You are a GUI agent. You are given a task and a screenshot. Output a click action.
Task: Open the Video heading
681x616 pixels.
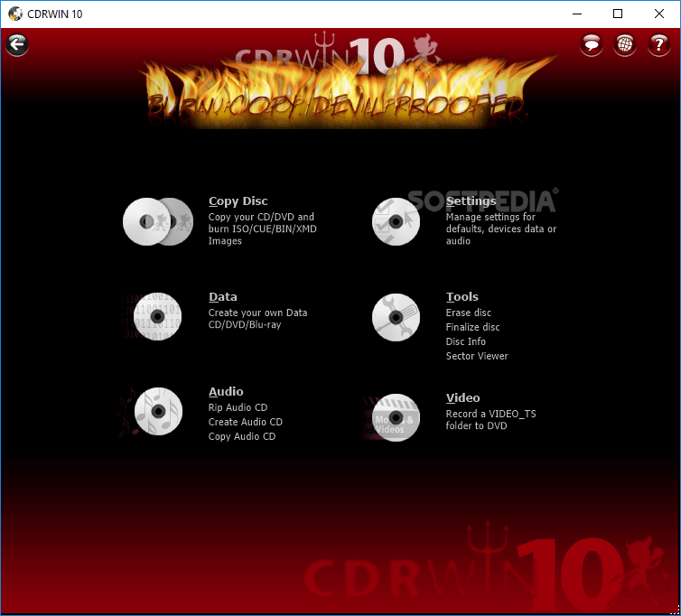coord(463,398)
